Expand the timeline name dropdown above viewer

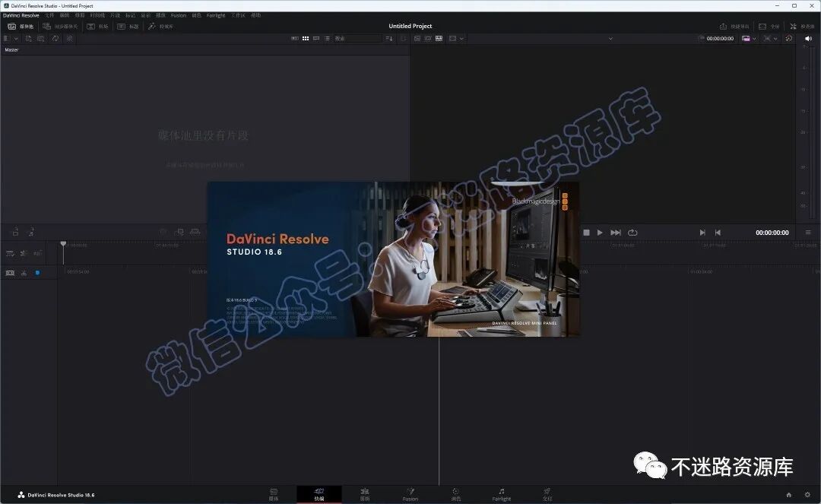(610, 39)
